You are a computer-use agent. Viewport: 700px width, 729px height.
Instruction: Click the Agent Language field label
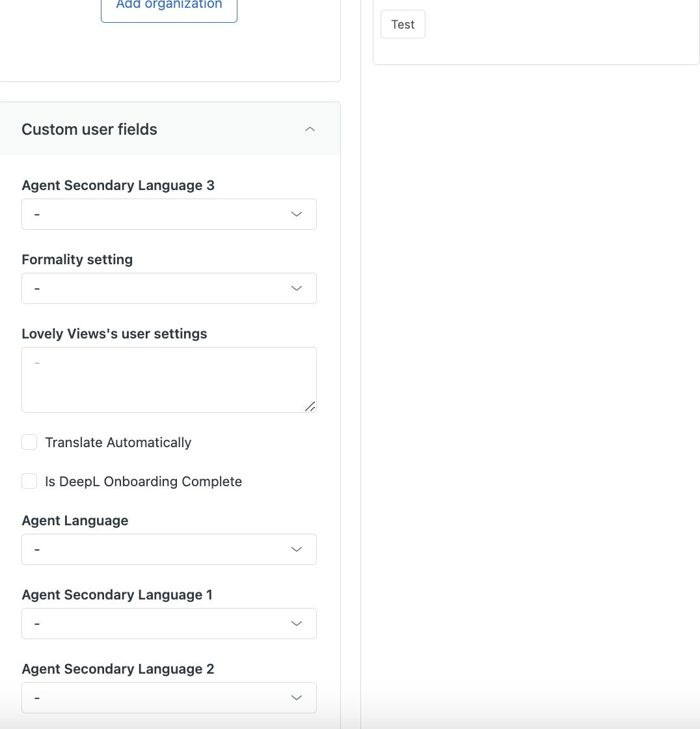[75, 521]
